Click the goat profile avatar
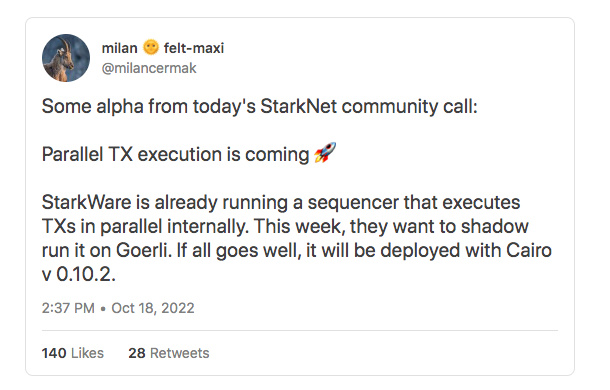Image resolution: width=610 pixels, height=390 pixels. click(66, 58)
